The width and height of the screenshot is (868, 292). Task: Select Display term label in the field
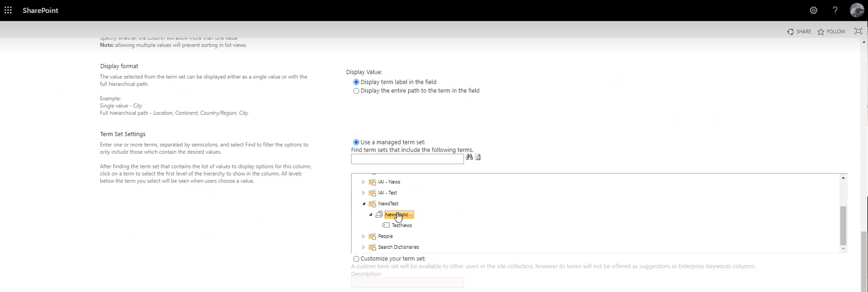pyautogui.click(x=356, y=82)
